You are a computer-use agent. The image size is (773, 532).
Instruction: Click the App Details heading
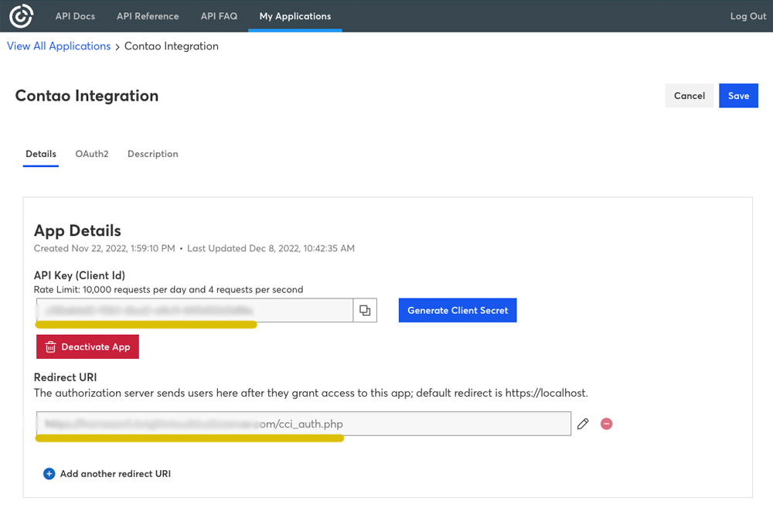[x=77, y=230]
